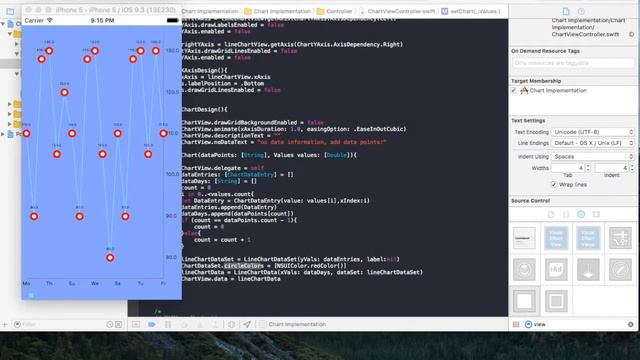
Task: Open the Indent Using dropdown
Action: [593, 157]
